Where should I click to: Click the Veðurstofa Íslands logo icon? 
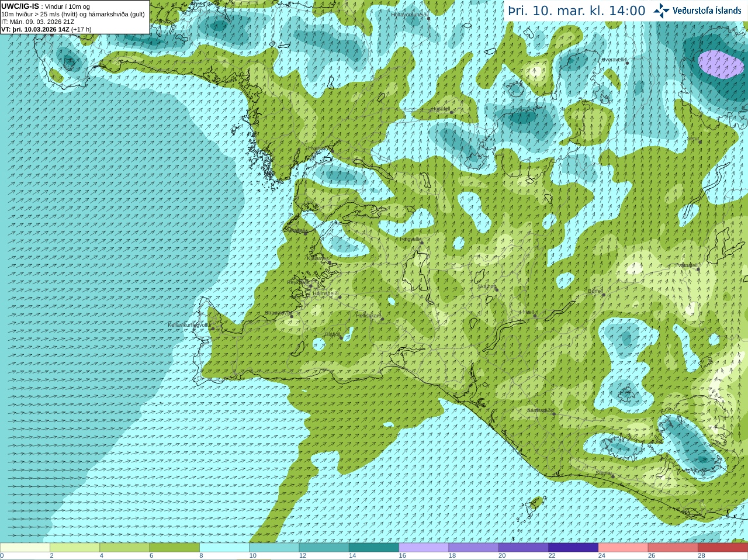661,11
